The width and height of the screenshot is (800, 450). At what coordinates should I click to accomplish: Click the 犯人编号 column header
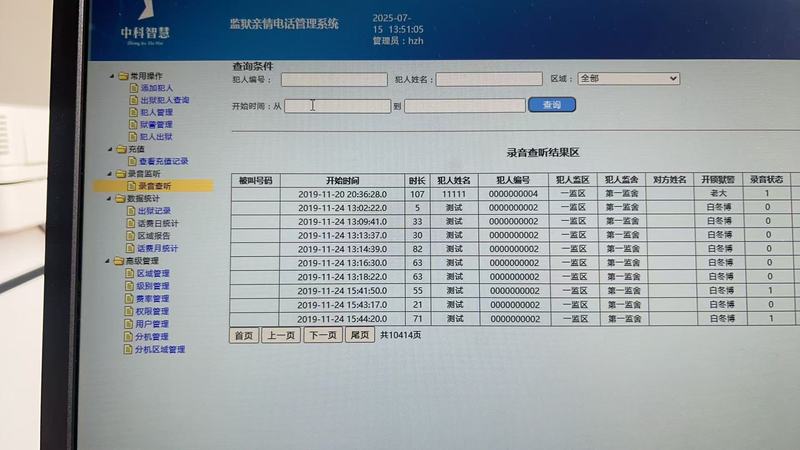click(513, 180)
